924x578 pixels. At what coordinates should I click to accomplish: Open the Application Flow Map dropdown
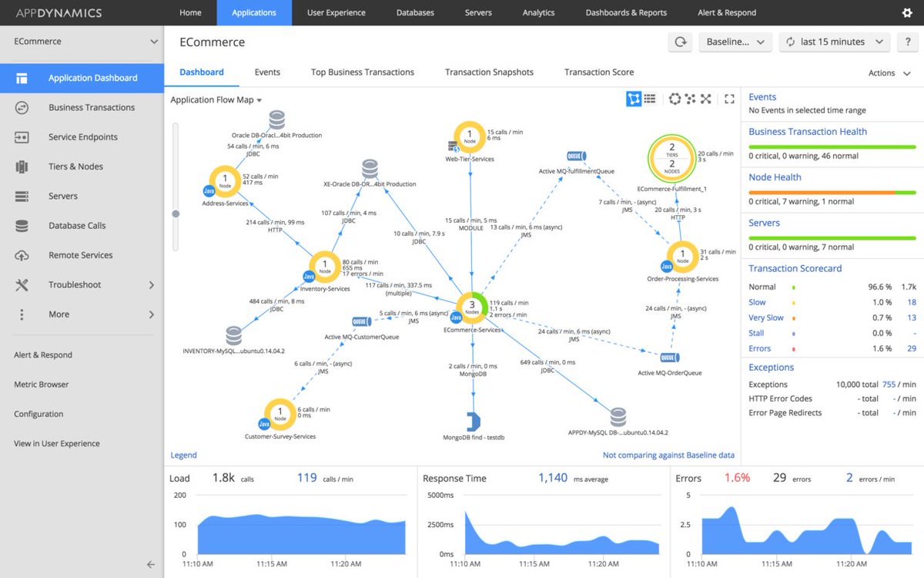pyautogui.click(x=216, y=100)
